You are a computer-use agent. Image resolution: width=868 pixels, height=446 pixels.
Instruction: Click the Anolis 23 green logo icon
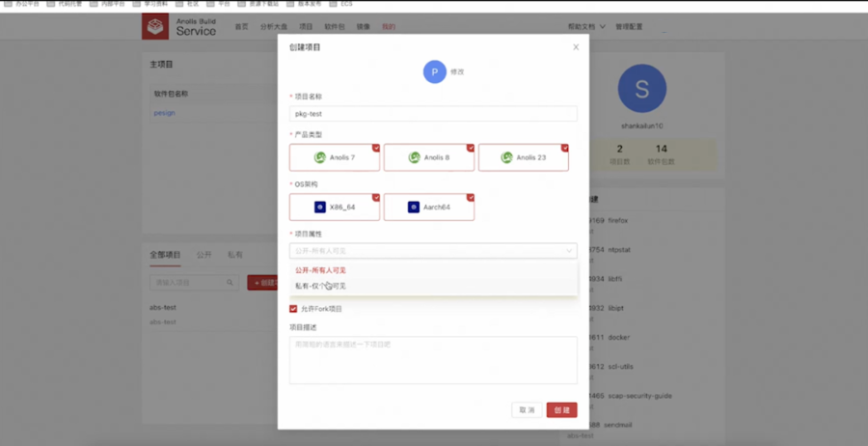506,157
